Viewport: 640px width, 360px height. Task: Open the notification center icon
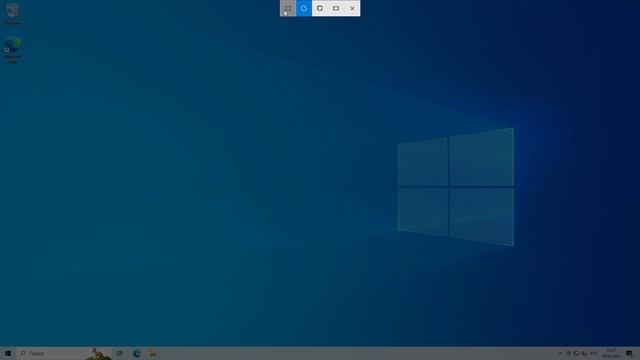coord(629,353)
